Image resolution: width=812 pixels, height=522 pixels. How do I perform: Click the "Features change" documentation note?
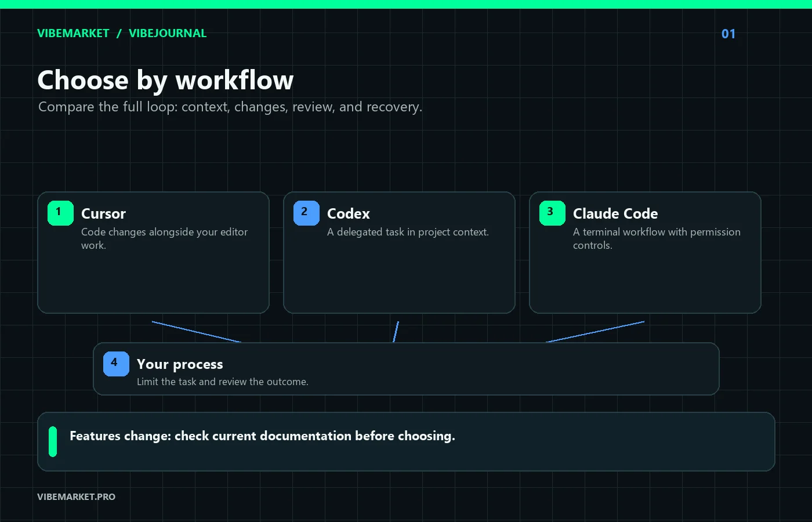pyautogui.click(x=262, y=436)
